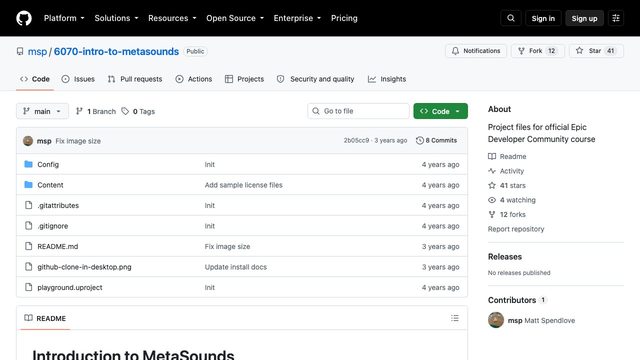
Task: Click the .gitignore file icon
Action: coord(28,226)
